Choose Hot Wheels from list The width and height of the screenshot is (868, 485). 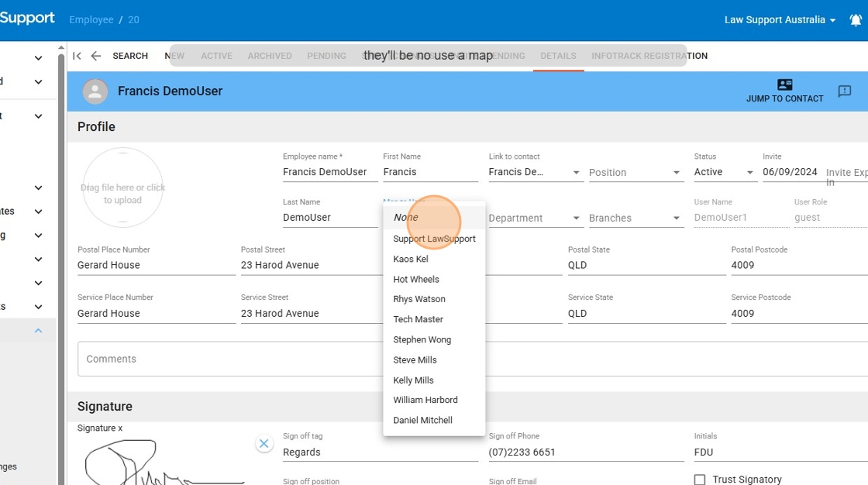point(434,280)
